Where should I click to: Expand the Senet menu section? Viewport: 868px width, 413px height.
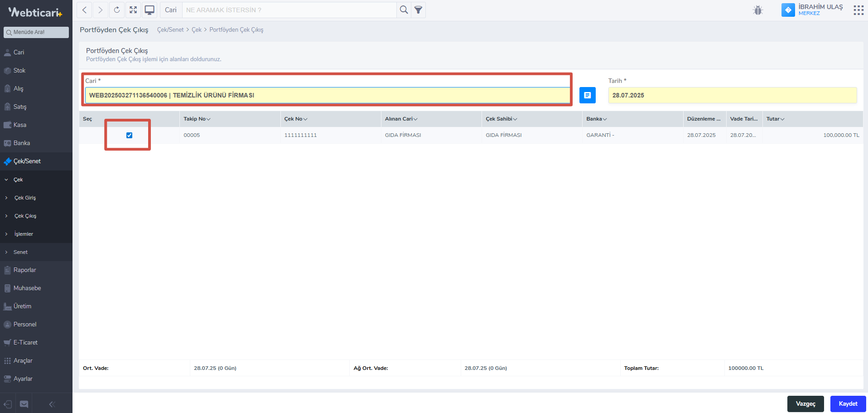click(20, 252)
